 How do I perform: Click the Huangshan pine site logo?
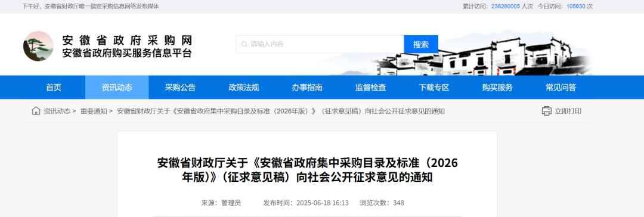[38, 46]
